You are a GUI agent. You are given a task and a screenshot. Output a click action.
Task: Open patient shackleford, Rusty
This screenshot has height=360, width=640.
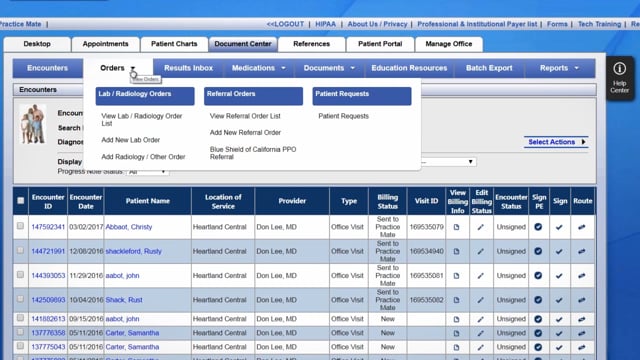[x=133, y=251]
